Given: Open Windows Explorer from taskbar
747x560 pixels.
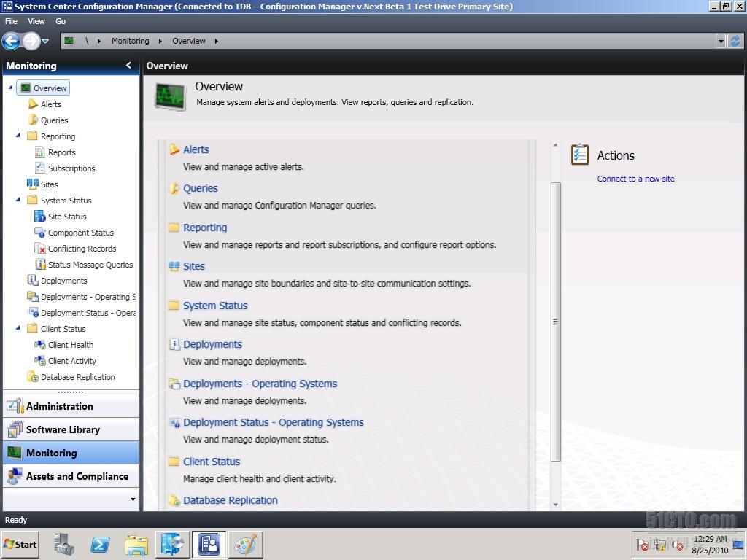Looking at the screenshot, I should coord(136,544).
